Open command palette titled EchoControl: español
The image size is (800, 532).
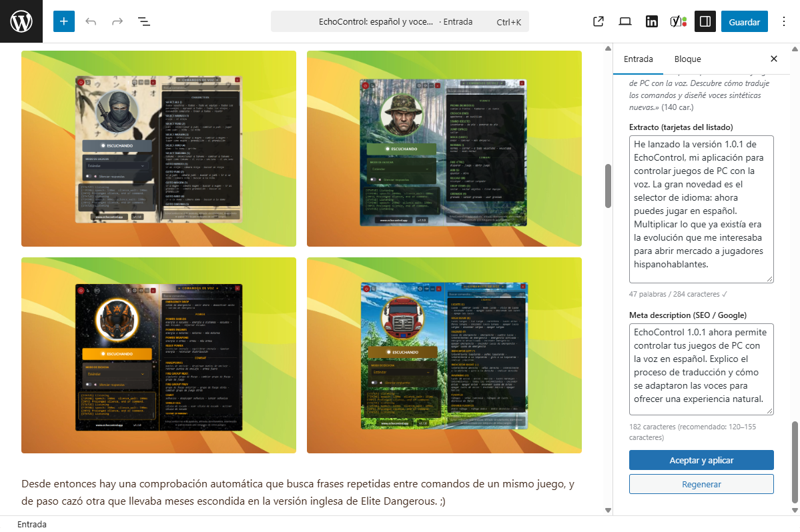pyautogui.click(x=400, y=21)
